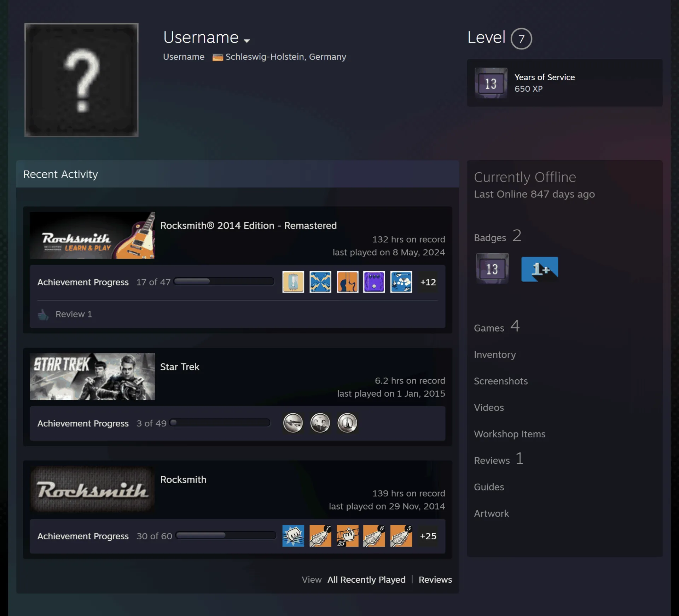Click the guitar headstock 5 achievement icon
Viewport: 679px width, 616px height.
click(x=401, y=536)
